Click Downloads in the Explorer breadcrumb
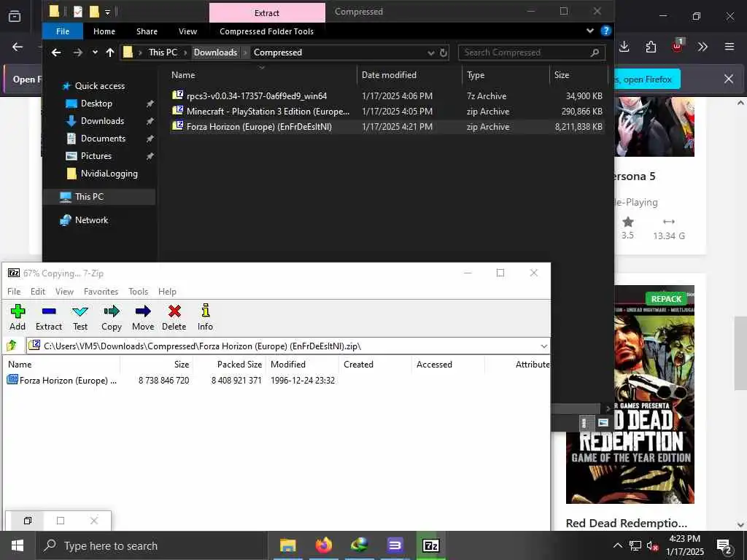Screen dimensions: 747x560 [215, 52]
